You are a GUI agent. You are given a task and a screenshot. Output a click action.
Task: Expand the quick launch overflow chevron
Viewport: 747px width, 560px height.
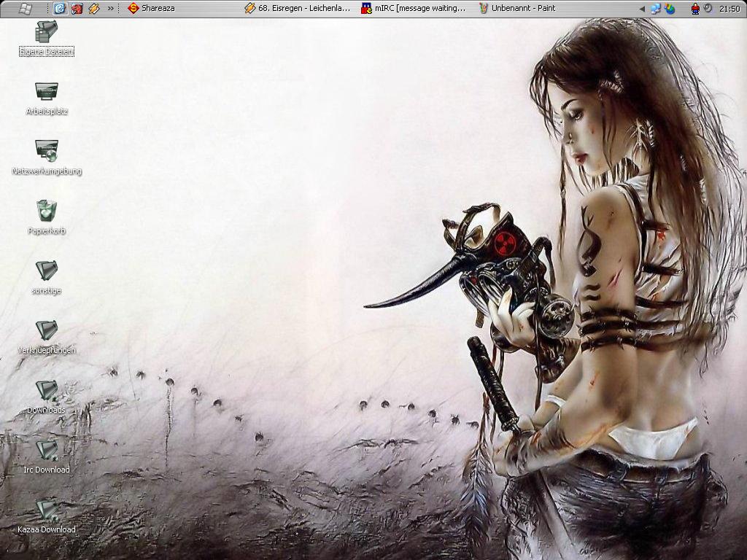[x=111, y=9]
